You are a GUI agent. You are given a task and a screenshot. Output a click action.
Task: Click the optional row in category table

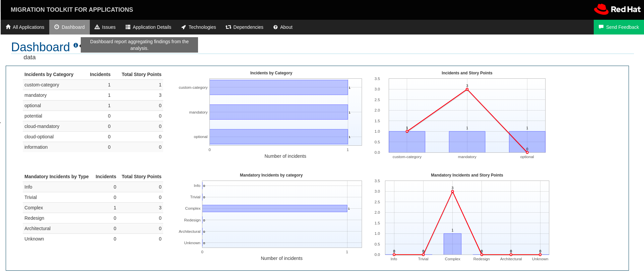(93, 106)
